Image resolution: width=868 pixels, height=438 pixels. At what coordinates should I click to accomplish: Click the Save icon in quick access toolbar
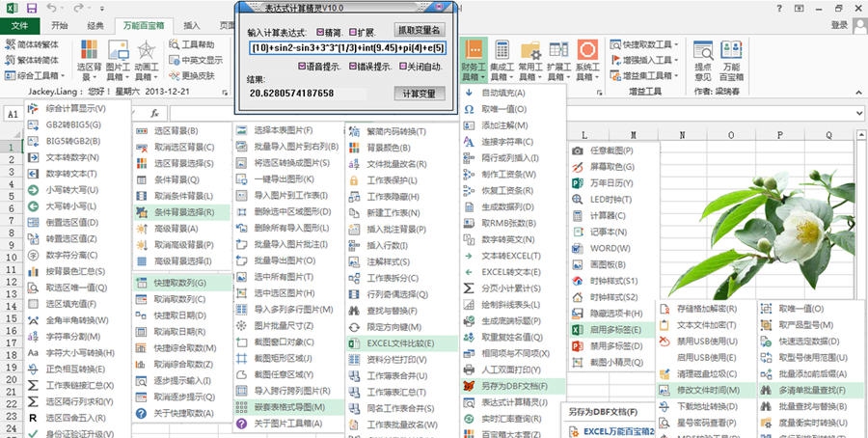pos(32,9)
